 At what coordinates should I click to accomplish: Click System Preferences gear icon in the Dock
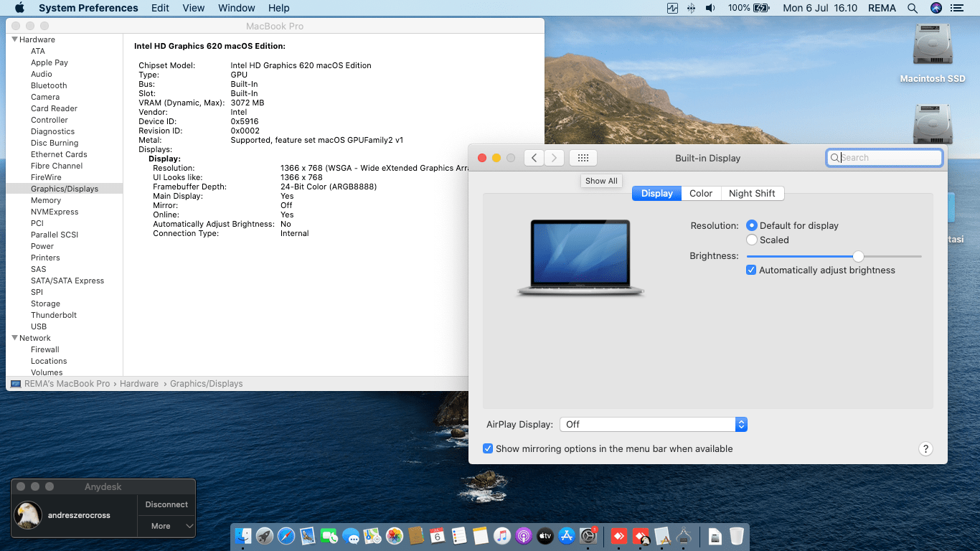coord(588,536)
